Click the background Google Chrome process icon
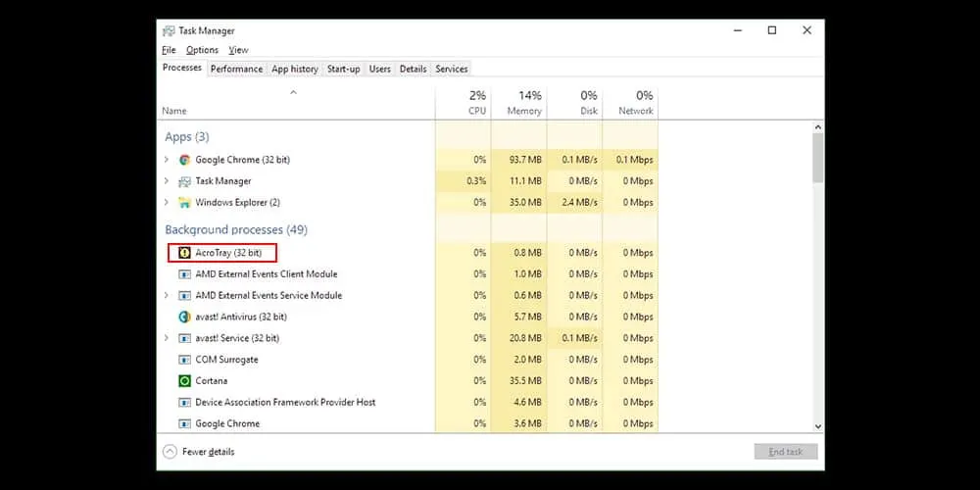Screen dimensions: 980x490 point(184,423)
